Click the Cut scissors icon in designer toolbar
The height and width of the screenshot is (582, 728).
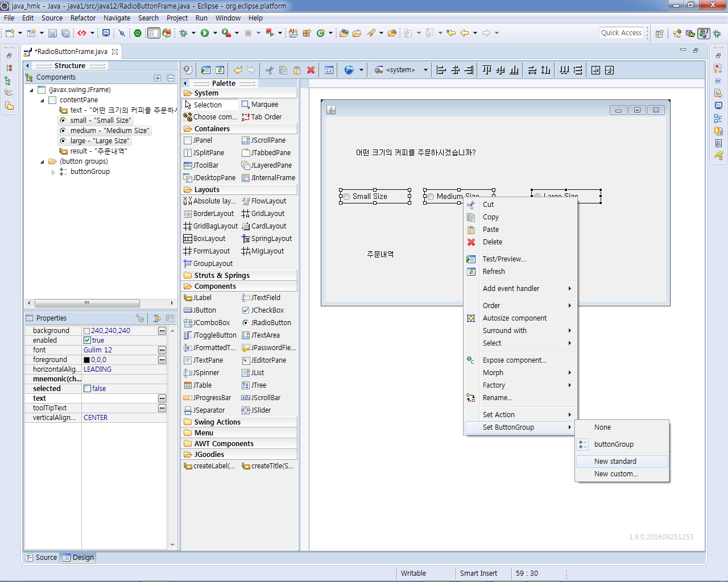coord(269,70)
